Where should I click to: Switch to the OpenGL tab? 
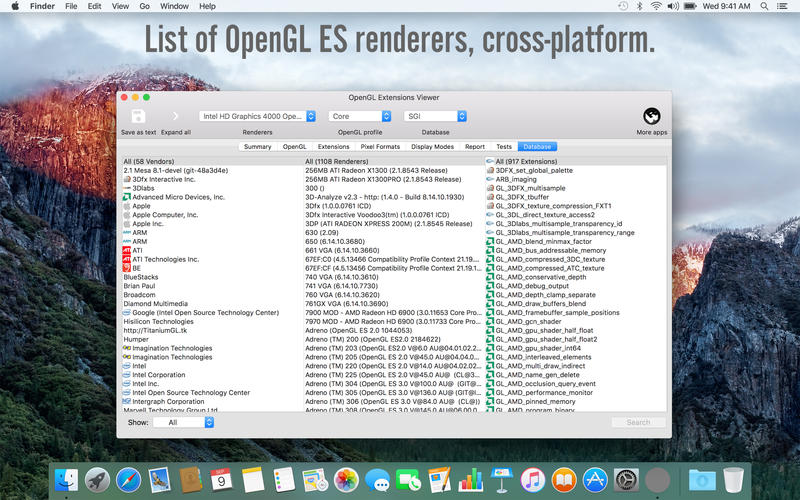coord(294,146)
